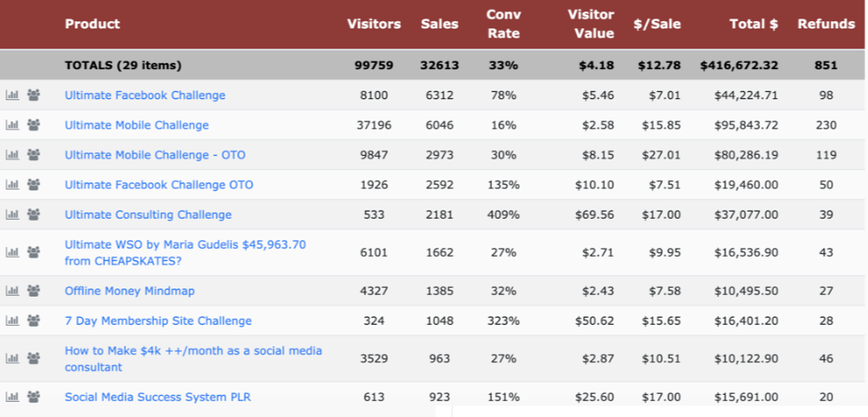Open chart icon for Ultimate Facebook Challenge OTO
This screenshot has height=417, width=868.
12,185
